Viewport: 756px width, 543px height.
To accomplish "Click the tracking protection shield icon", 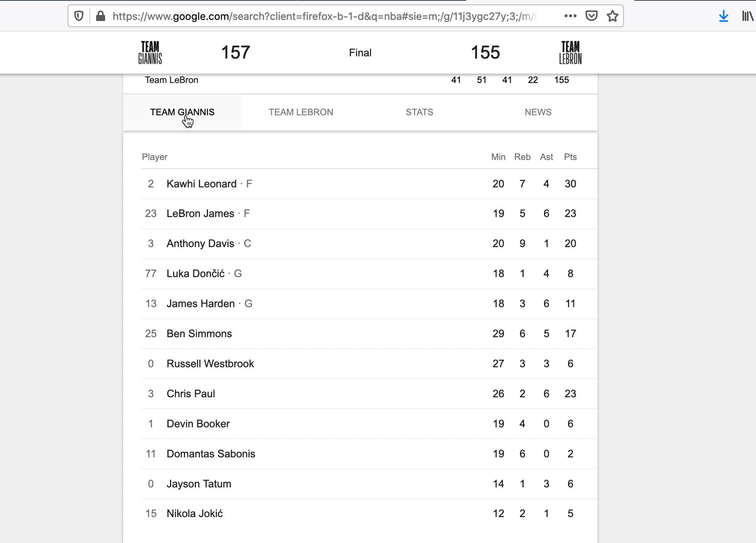I will click(x=79, y=16).
